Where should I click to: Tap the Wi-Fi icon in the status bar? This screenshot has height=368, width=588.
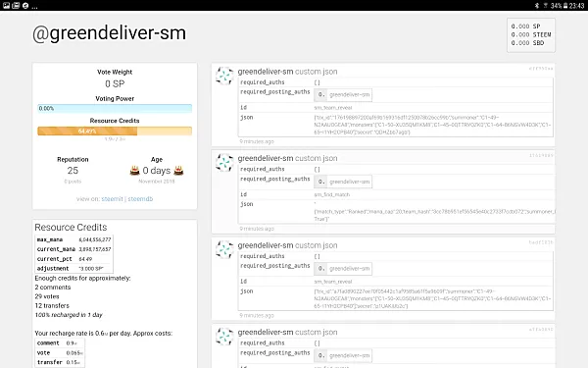[545, 6]
